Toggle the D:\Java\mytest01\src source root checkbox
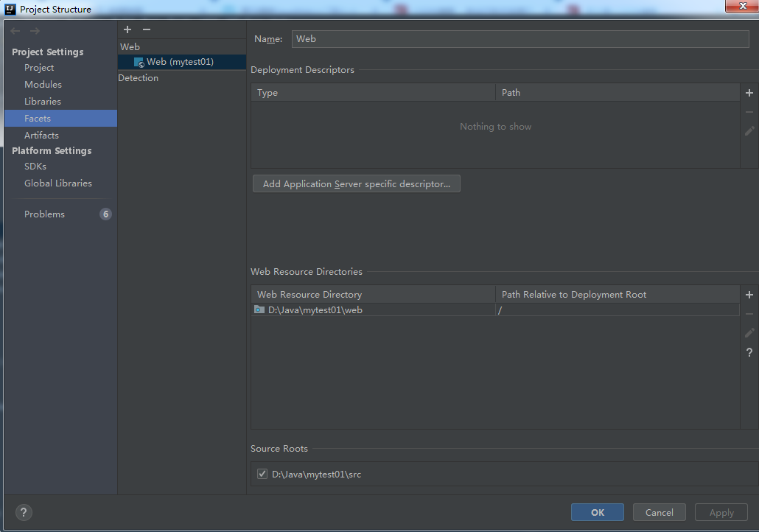The height and width of the screenshot is (532, 759). 262,474
